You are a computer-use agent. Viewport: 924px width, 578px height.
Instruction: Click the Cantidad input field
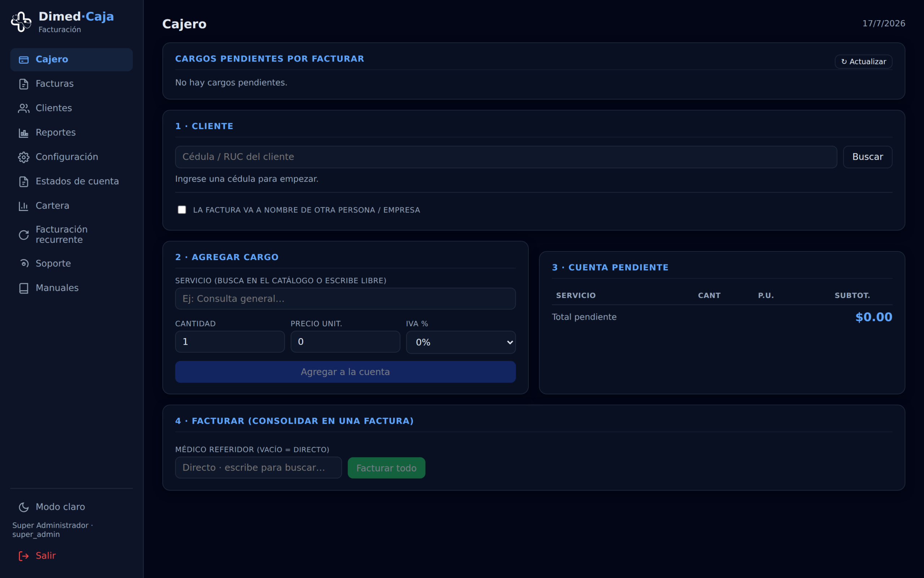[230, 342]
